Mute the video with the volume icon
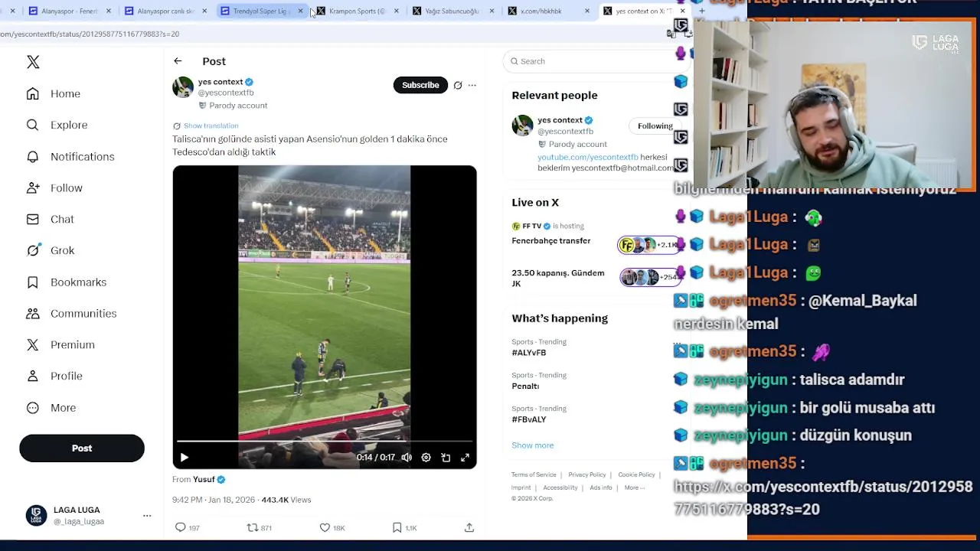The height and width of the screenshot is (551, 980). pos(407,458)
